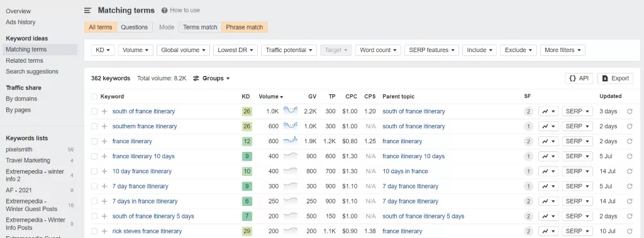Refresh southern france itinerary row data

point(629,126)
